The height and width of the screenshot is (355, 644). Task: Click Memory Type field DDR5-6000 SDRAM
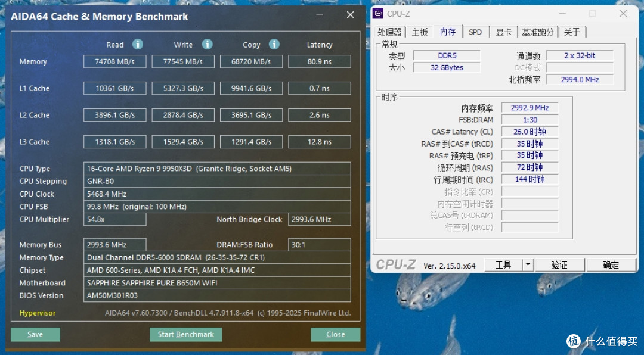(x=217, y=258)
